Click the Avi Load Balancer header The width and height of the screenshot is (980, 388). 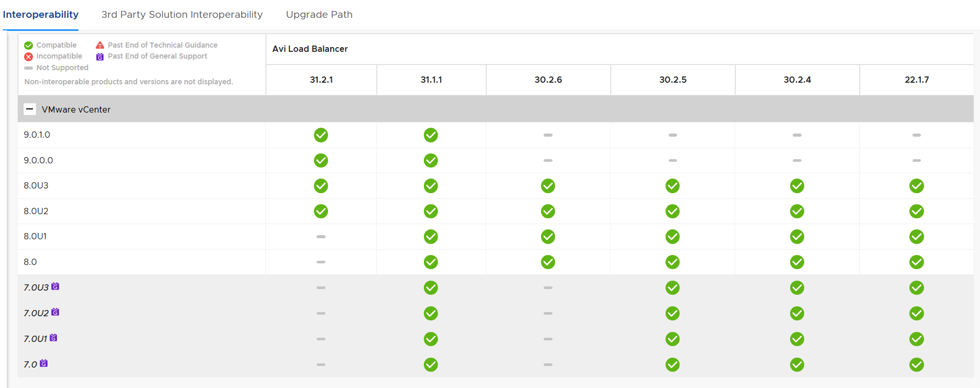(x=310, y=49)
